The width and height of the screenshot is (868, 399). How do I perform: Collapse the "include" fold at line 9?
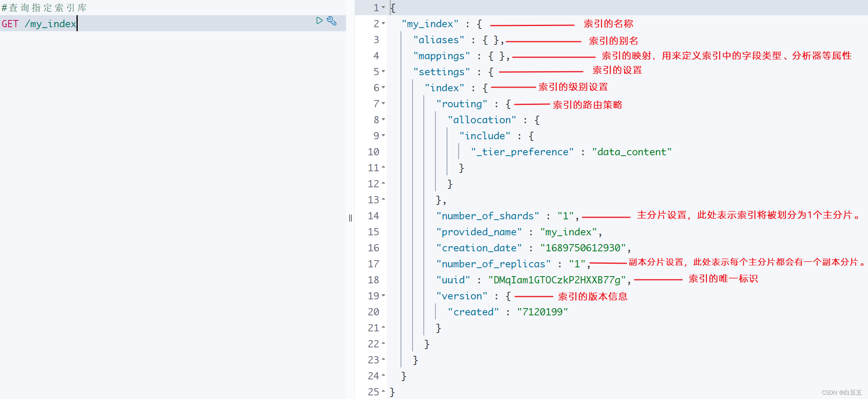(x=383, y=135)
